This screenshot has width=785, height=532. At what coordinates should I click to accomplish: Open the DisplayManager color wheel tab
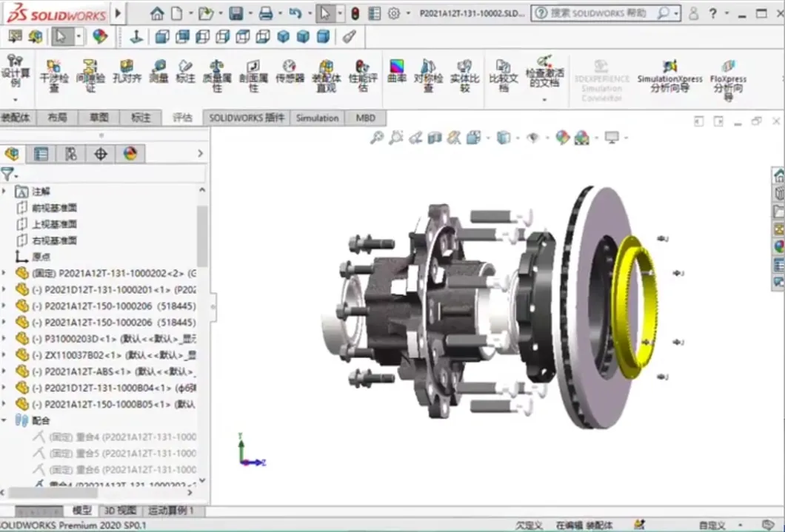[x=130, y=154]
